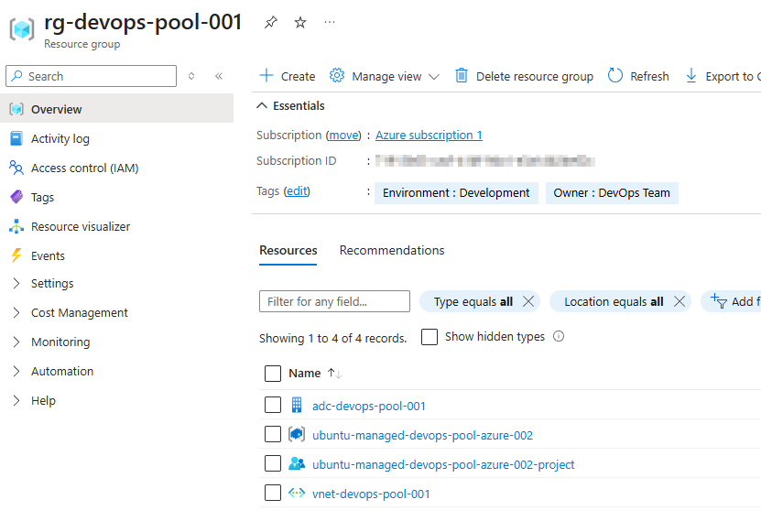This screenshot has width=761, height=532.
Task: Open the Resource visualizer
Action: pos(80,226)
